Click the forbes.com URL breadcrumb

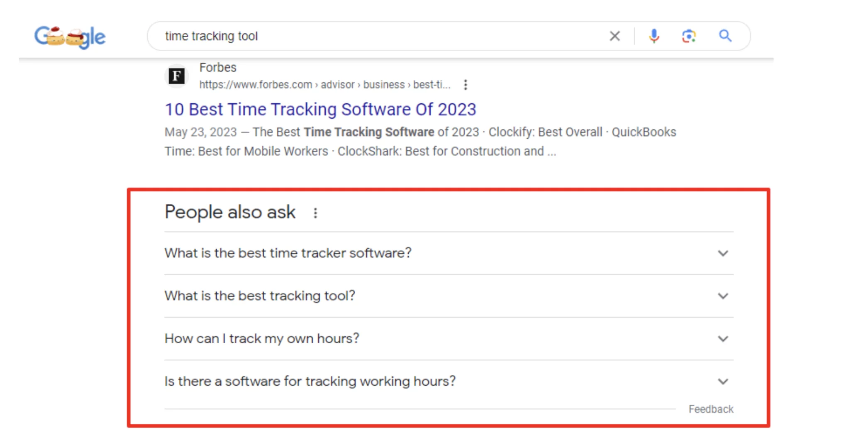pyautogui.click(x=324, y=85)
